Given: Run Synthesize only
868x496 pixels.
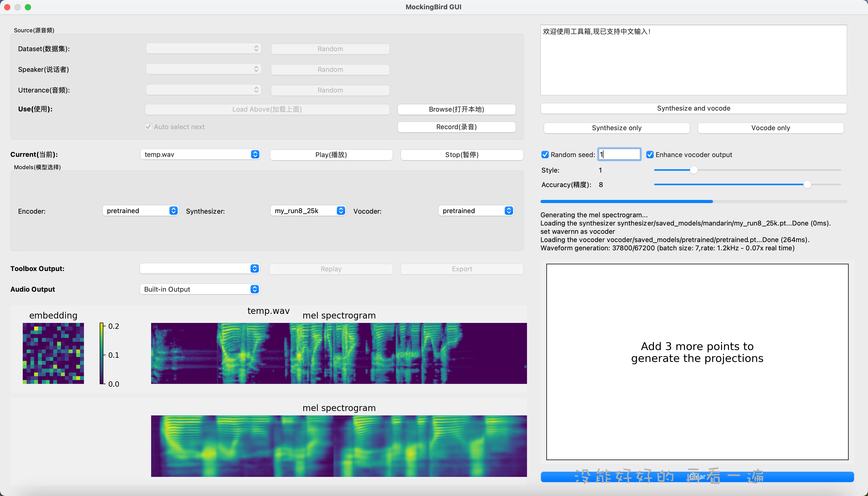Looking at the screenshot, I should click(x=616, y=128).
